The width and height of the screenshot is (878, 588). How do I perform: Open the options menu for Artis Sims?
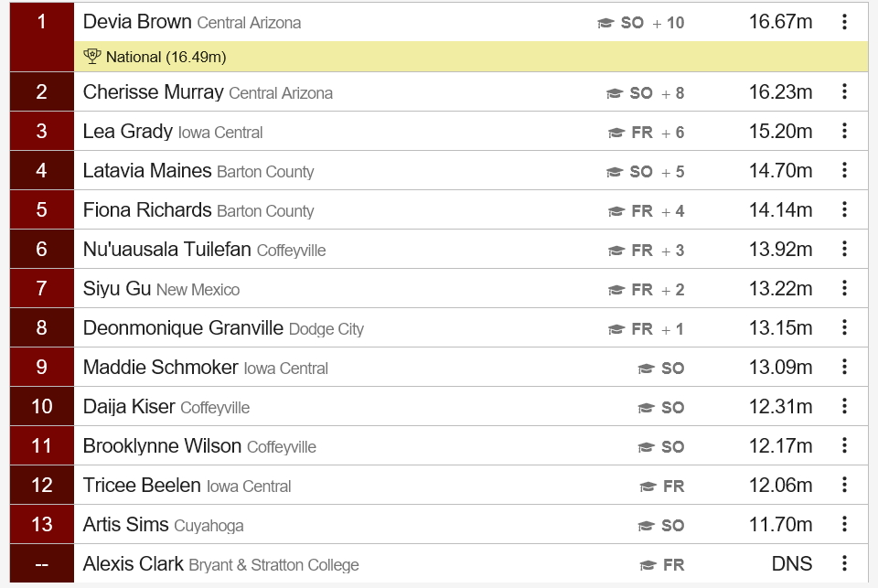click(x=843, y=524)
